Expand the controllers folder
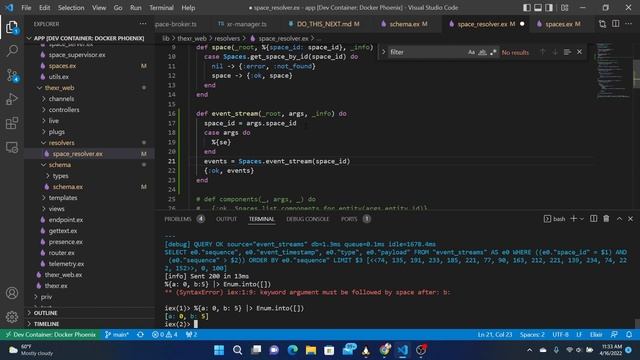This screenshot has width=640, height=360. point(64,110)
